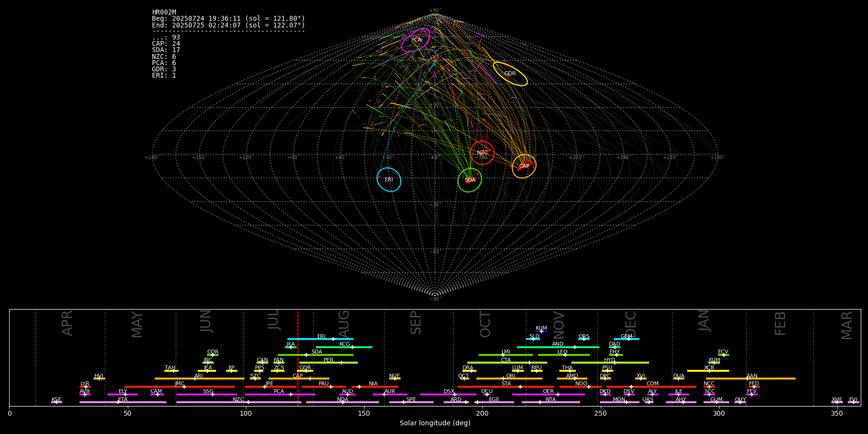The height and width of the screenshot is (434, 868).
Task: Click the 'ERI: 1' legend entry
Action: [x=164, y=75]
